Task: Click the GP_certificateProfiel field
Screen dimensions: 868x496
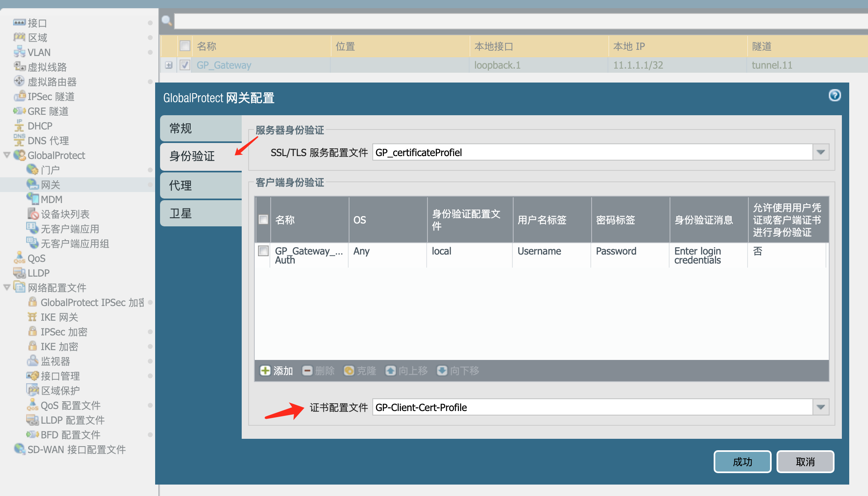Action: (x=592, y=152)
